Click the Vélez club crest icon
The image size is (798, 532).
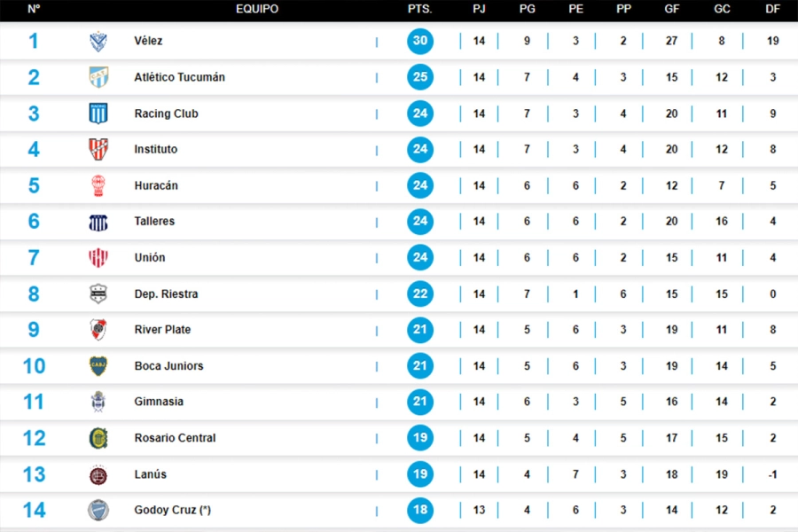(98, 42)
